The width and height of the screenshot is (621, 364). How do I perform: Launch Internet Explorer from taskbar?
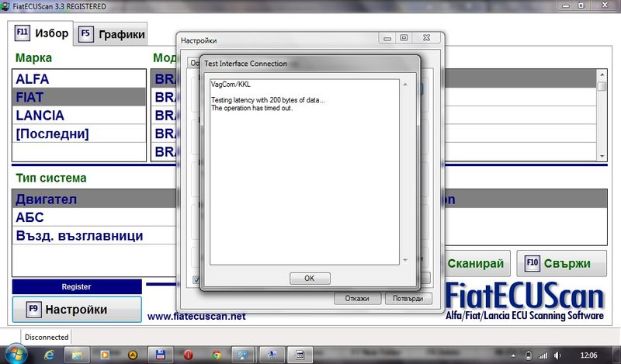tap(50, 354)
